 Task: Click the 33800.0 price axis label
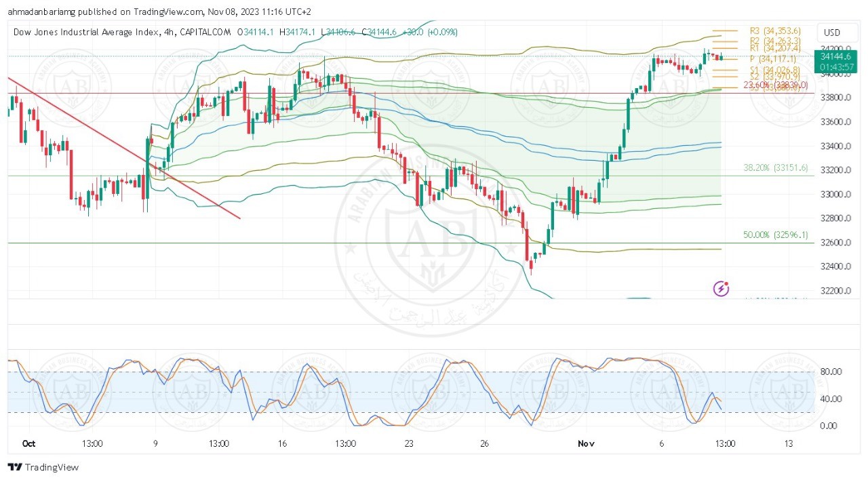point(835,98)
